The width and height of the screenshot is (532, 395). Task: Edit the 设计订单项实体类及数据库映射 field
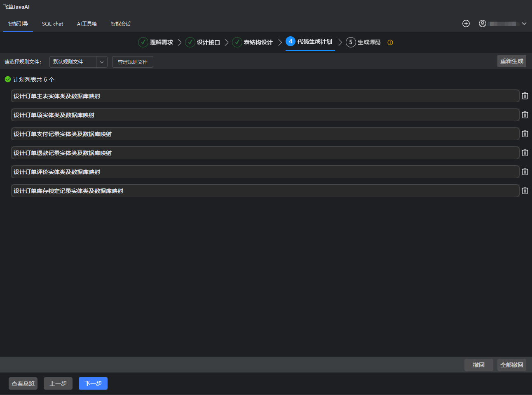265,115
